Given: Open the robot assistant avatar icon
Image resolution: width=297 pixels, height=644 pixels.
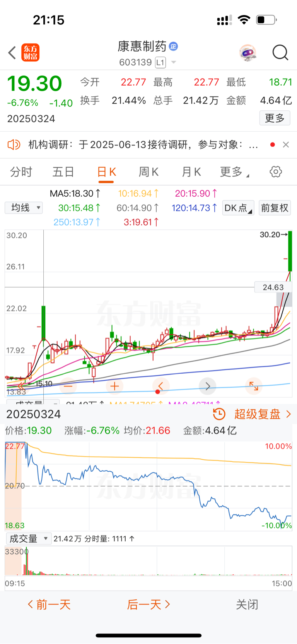Looking at the screenshot, I should click(x=247, y=53).
